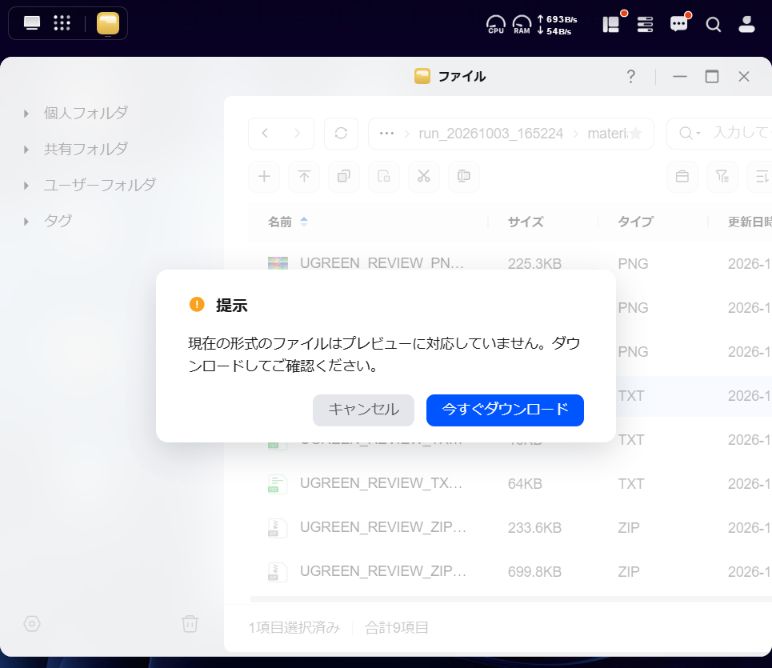The image size is (772, 668).
Task: Click the view mode list icon
Action: tap(762, 176)
